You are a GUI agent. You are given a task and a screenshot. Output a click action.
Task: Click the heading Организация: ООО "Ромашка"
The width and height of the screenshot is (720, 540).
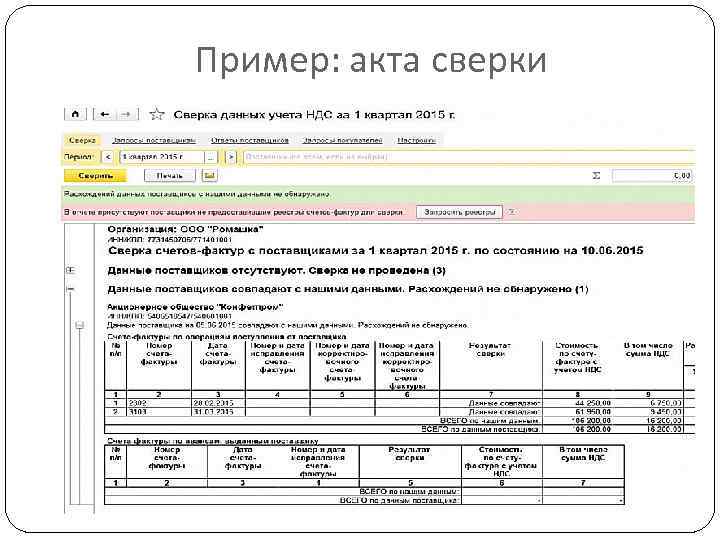(185, 229)
